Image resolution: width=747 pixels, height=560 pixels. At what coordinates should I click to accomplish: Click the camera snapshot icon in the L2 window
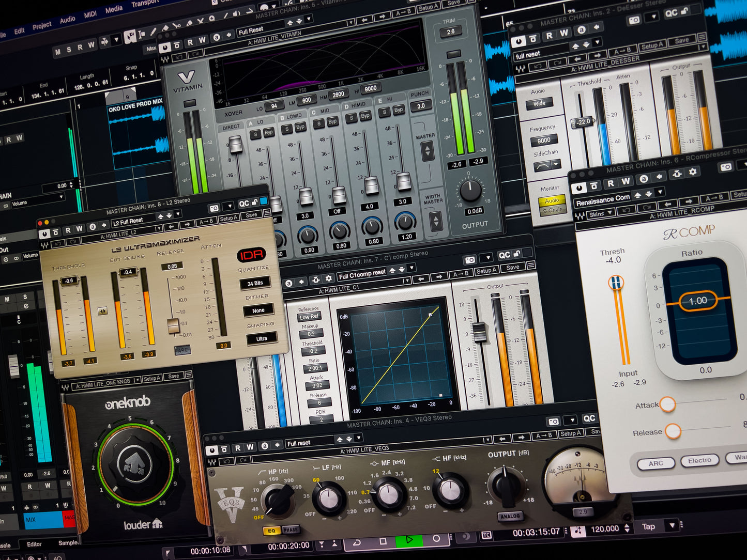214,208
